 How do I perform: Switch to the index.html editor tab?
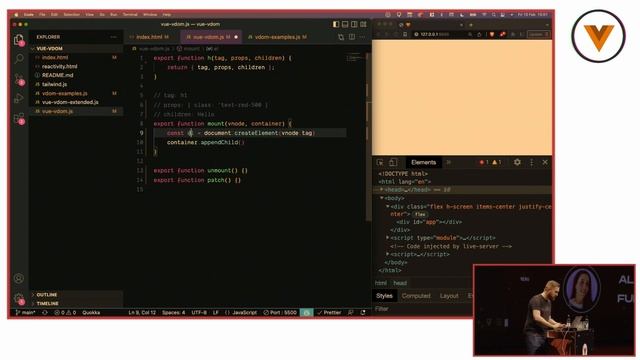click(149, 37)
